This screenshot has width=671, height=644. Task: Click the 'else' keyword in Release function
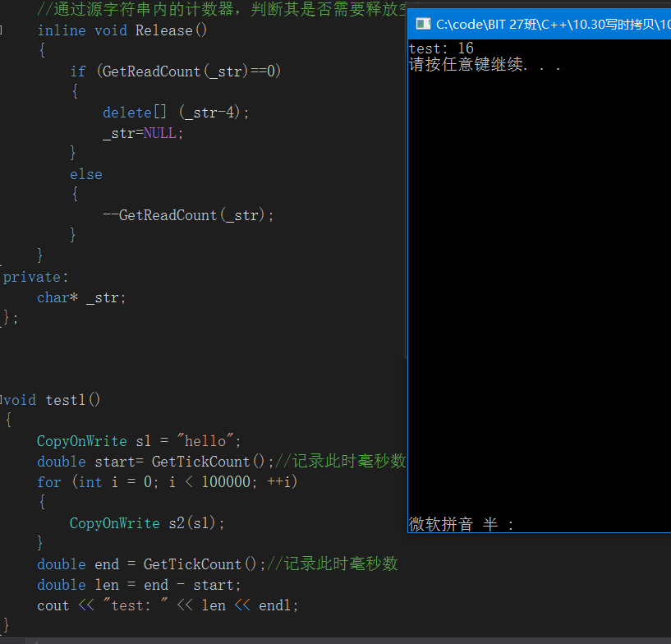coord(86,174)
